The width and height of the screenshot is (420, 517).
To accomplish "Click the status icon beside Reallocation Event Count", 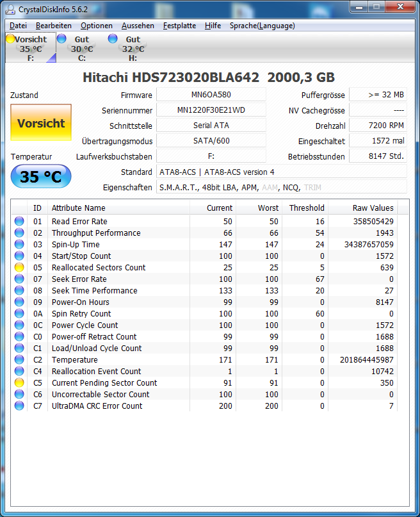I will click(x=19, y=371).
